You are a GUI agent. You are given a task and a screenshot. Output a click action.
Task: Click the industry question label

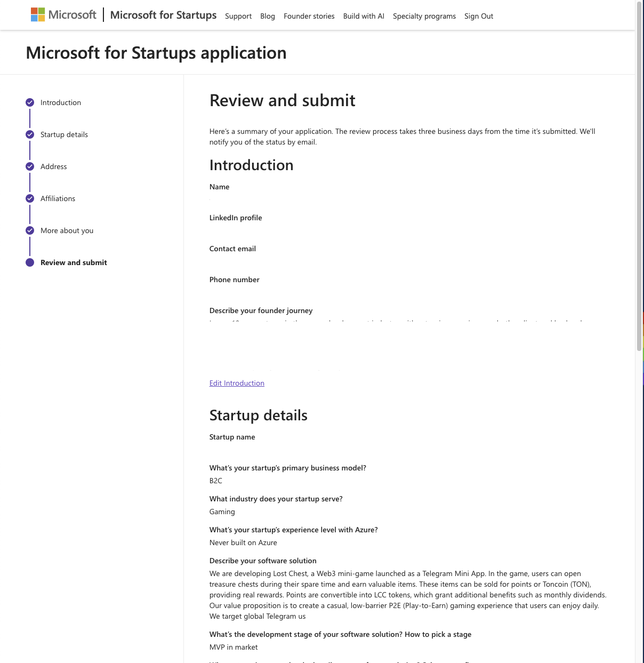point(276,499)
